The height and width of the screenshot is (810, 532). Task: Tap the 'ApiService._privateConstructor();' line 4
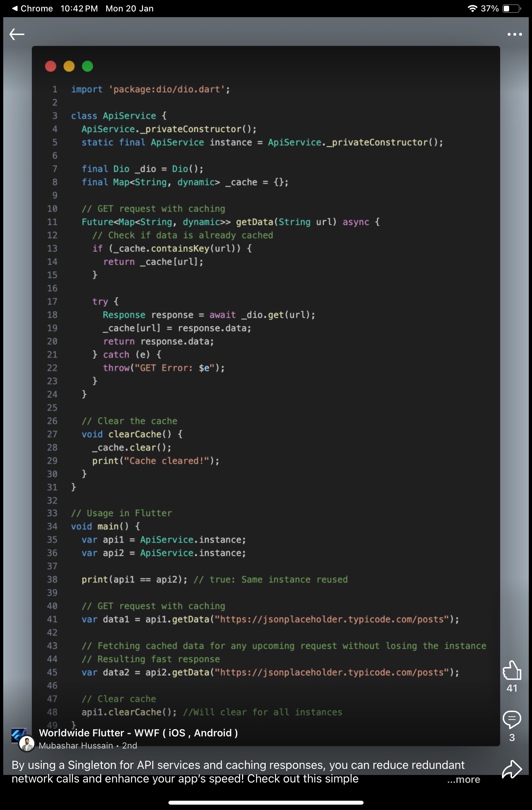169,129
